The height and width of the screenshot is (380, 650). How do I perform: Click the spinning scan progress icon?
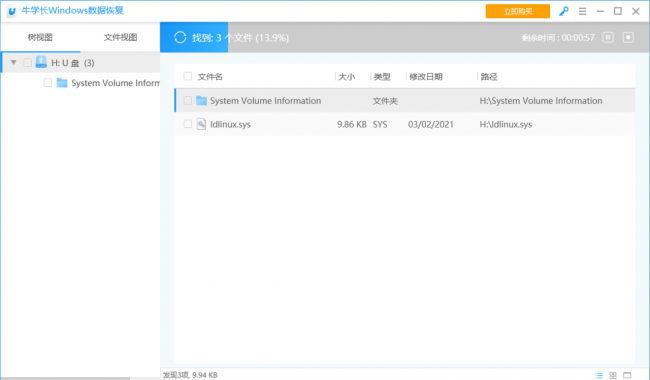point(180,38)
